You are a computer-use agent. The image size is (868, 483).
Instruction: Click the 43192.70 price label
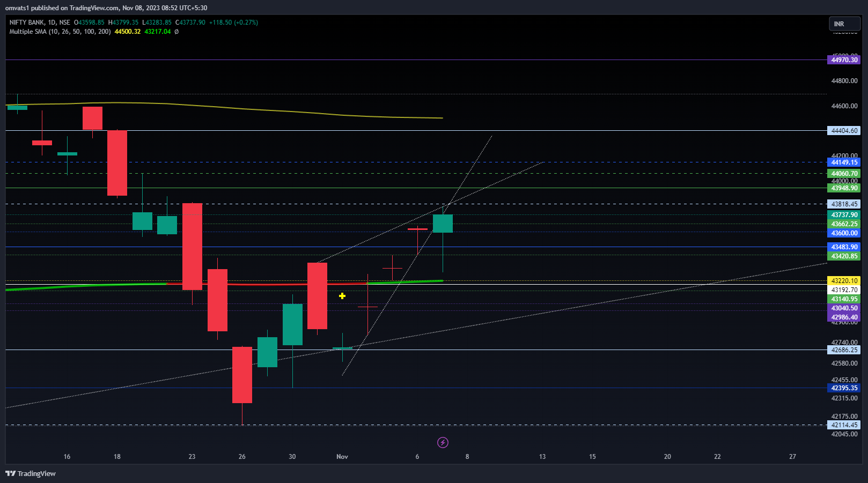click(x=844, y=290)
